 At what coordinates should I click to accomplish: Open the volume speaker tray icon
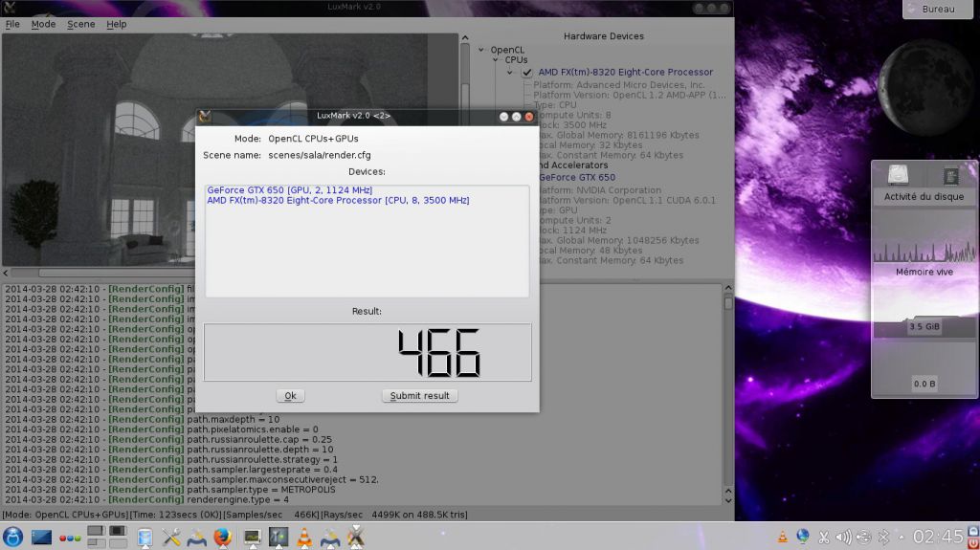(844, 537)
